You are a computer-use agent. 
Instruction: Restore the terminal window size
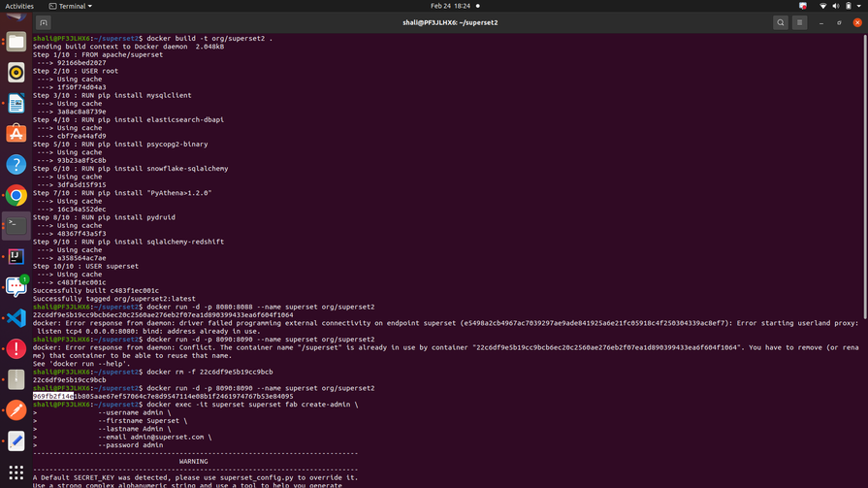(839, 22)
